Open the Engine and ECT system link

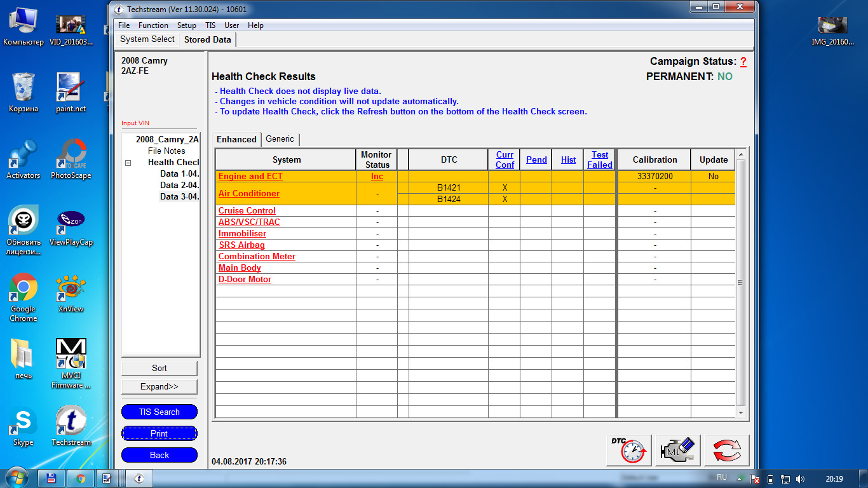point(250,176)
